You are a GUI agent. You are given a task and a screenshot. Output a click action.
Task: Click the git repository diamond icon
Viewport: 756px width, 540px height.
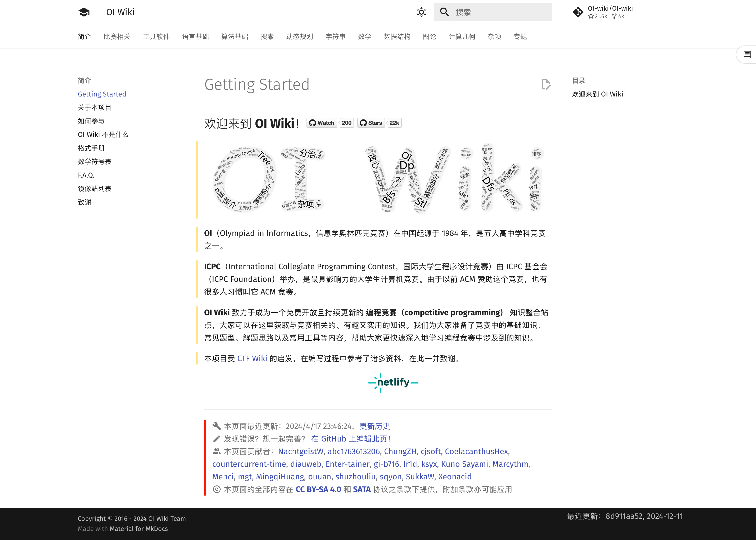tap(578, 12)
